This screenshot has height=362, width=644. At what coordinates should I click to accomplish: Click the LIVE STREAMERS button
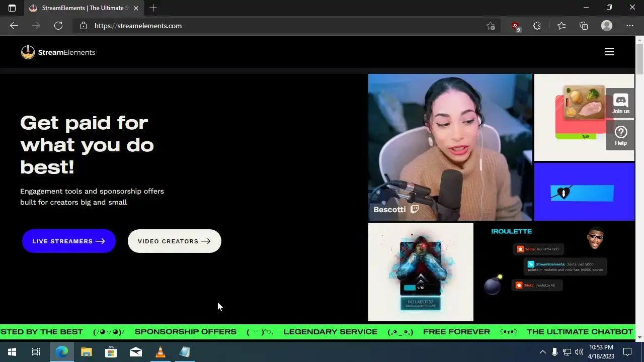(x=69, y=241)
